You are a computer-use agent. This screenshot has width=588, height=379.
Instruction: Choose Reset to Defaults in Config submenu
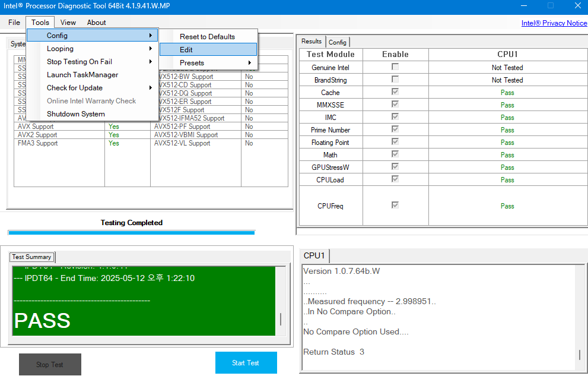[x=208, y=37]
